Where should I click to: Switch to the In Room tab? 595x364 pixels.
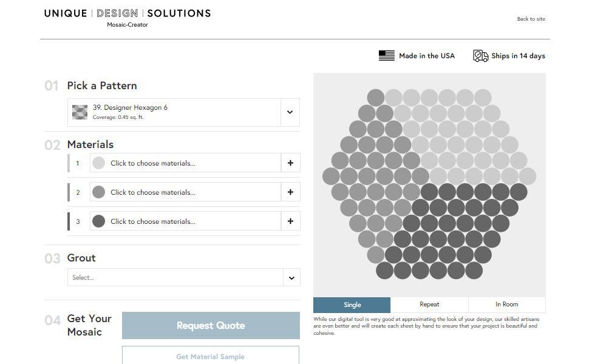coord(506,305)
